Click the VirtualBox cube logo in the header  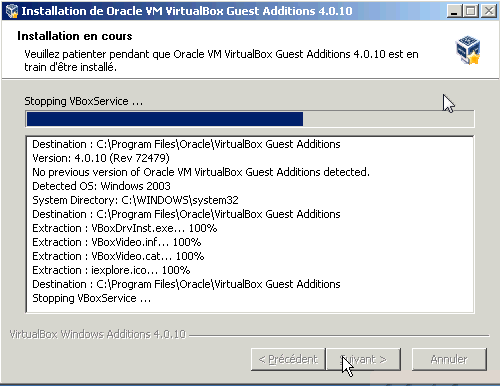pyautogui.click(x=468, y=50)
